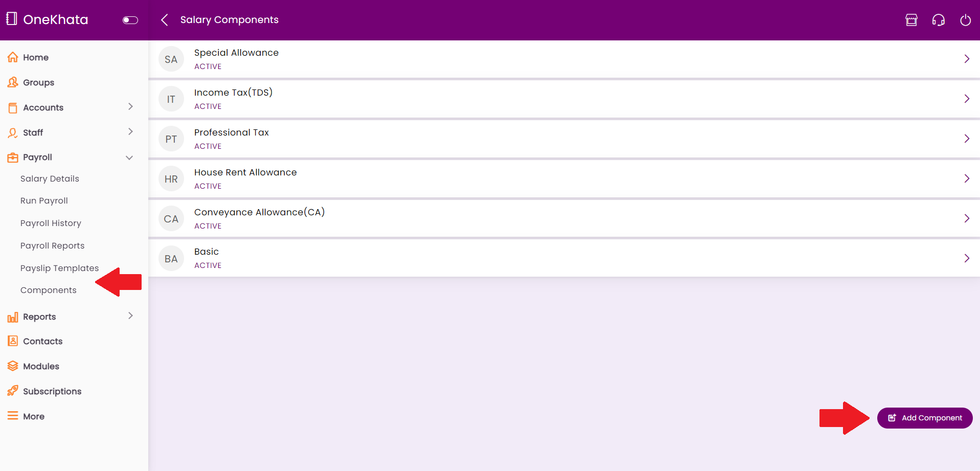Open Conveyance Allowance(CA) via its chevron
Viewport: 980px width, 471px height.
(x=967, y=218)
